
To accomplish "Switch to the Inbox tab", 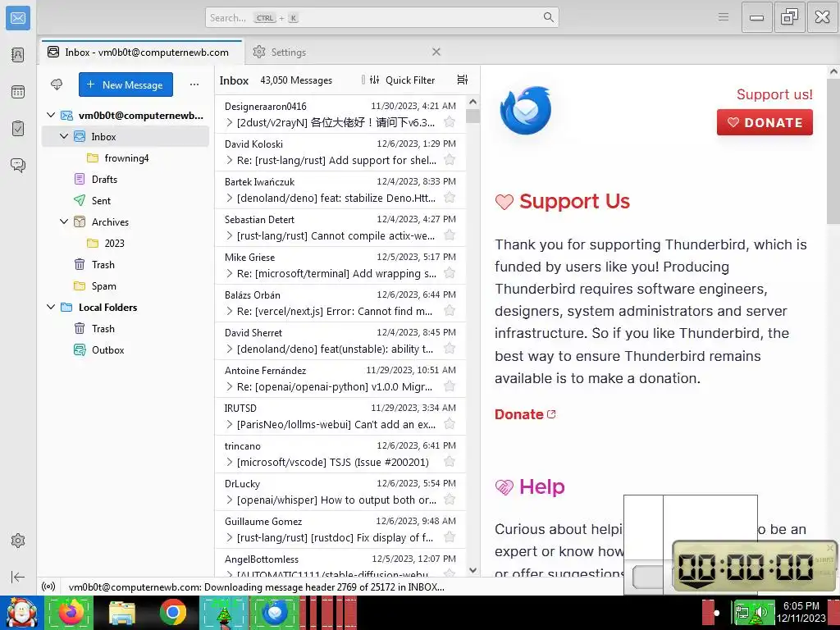I will tap(141, 52).
